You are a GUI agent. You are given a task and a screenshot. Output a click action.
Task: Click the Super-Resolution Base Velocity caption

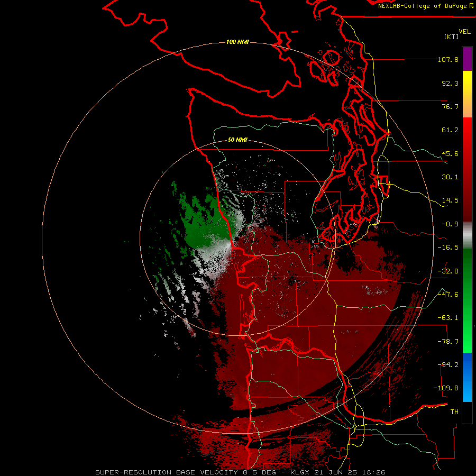point(241,472)
